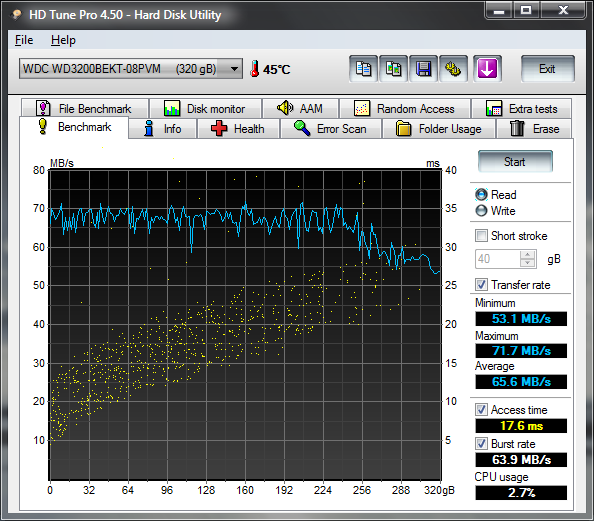Open the Error Scan tab
594x521 pixels.
[330, 129]
